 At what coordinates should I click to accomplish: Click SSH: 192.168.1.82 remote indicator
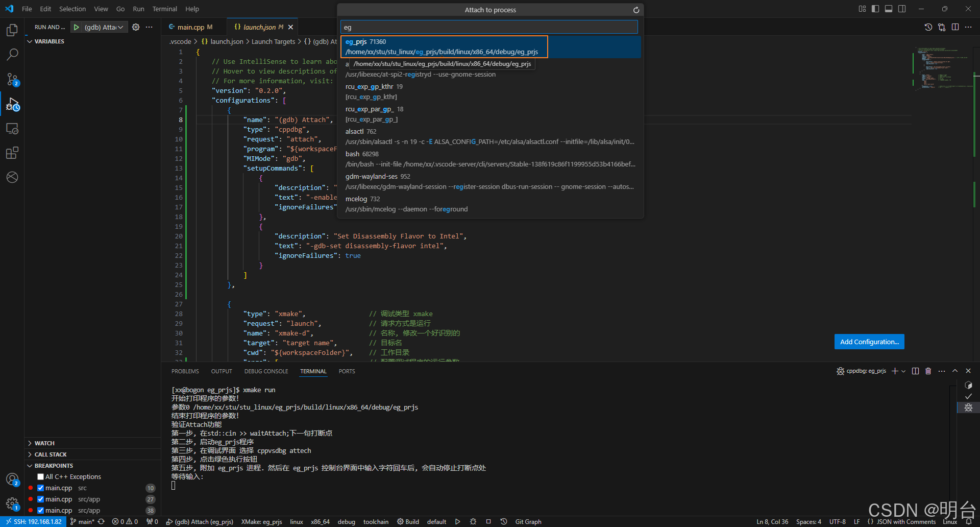(x=34, y=522)
